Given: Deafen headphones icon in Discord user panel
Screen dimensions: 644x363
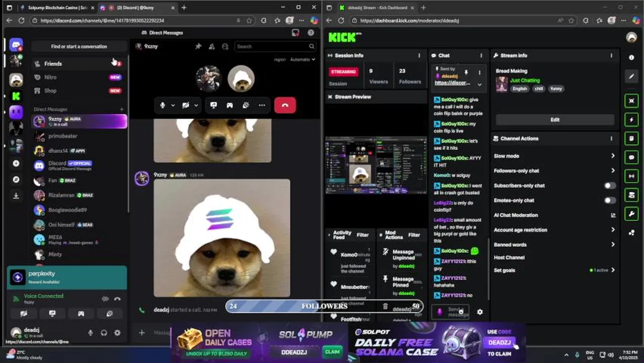Looking at the screenshot, I should [x=104, y=333].
